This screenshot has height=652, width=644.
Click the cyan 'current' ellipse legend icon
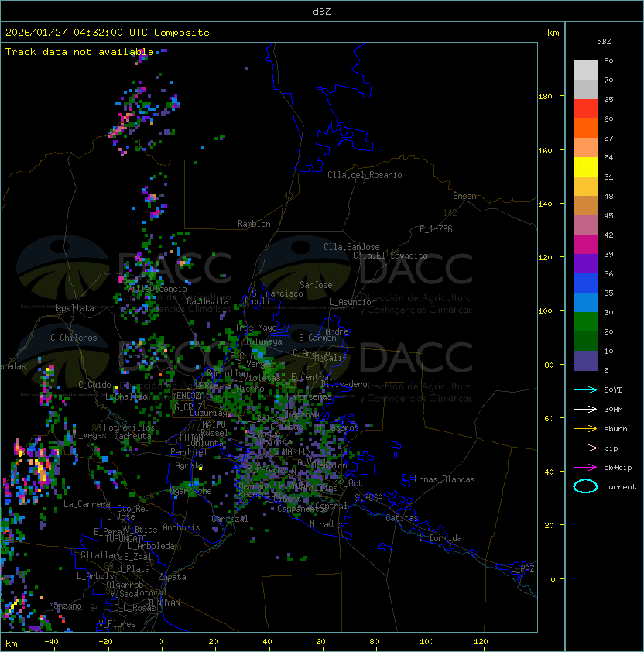point(585,486)
